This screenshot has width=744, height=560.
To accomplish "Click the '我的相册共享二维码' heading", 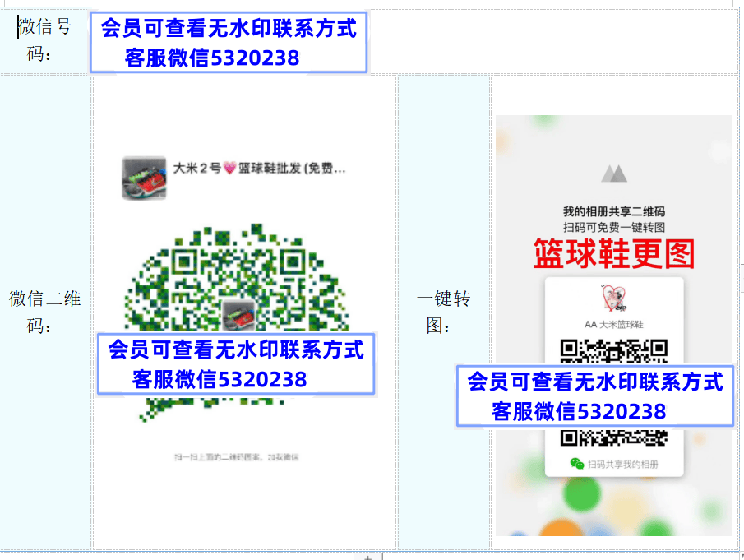I will point(614,211).
